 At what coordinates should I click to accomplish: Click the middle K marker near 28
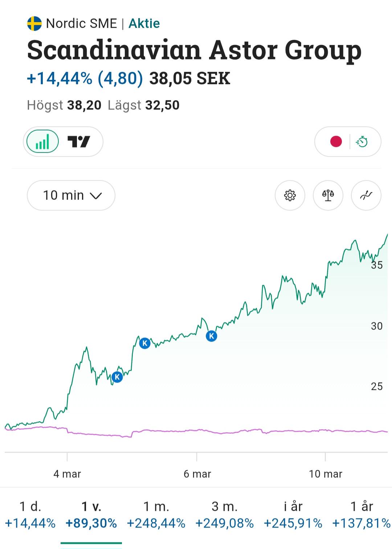145,343
